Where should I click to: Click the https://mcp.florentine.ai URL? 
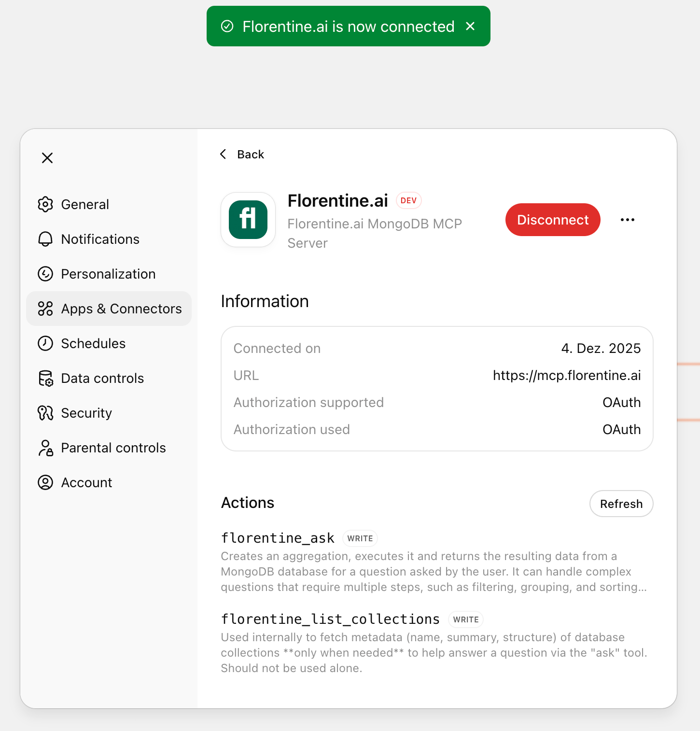(566, 375)
